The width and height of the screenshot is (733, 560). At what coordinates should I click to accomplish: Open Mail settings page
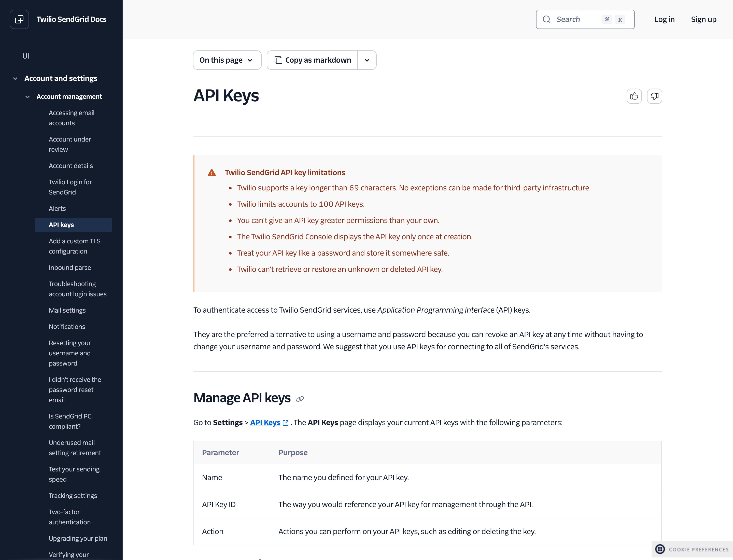tap(67, 310)
